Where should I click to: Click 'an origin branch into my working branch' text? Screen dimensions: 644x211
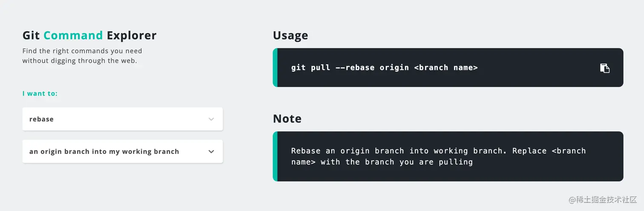104,152
